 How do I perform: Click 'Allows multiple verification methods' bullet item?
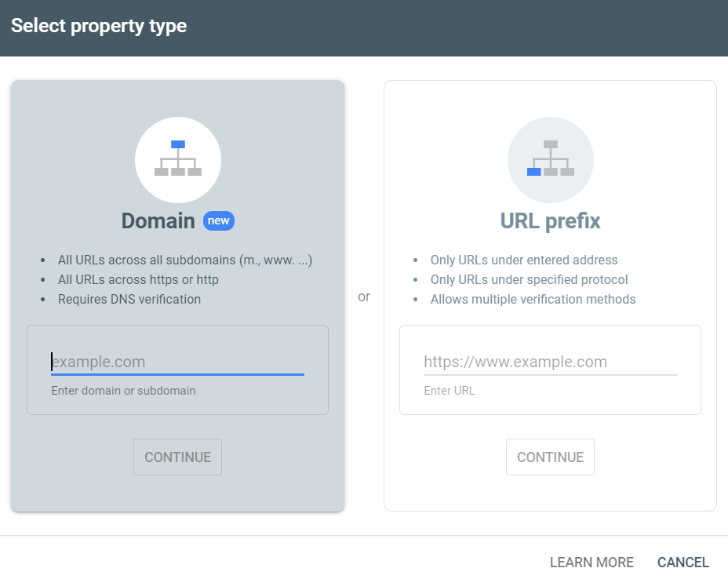coord(533,299)
